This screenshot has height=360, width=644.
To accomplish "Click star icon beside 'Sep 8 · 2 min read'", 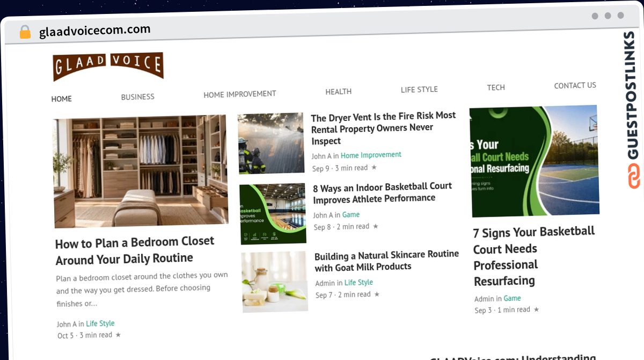I will click(x=375, y=226).
